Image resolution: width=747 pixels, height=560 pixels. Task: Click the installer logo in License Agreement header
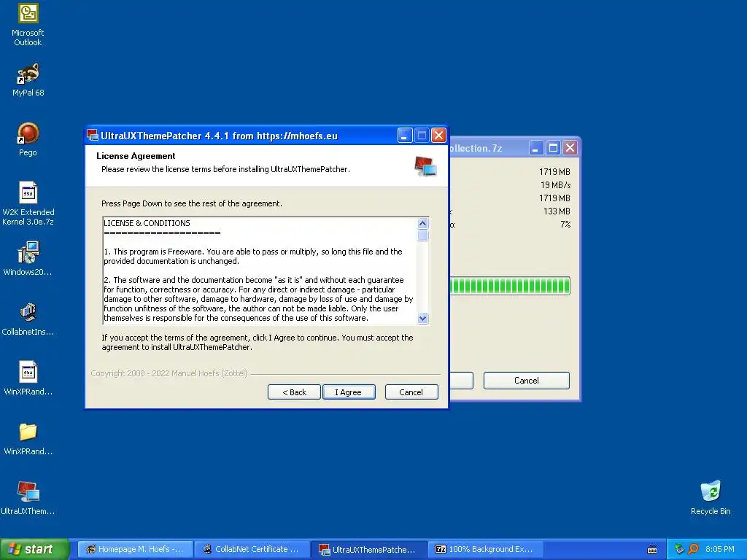pyautogui.click(x=425, y=166)
